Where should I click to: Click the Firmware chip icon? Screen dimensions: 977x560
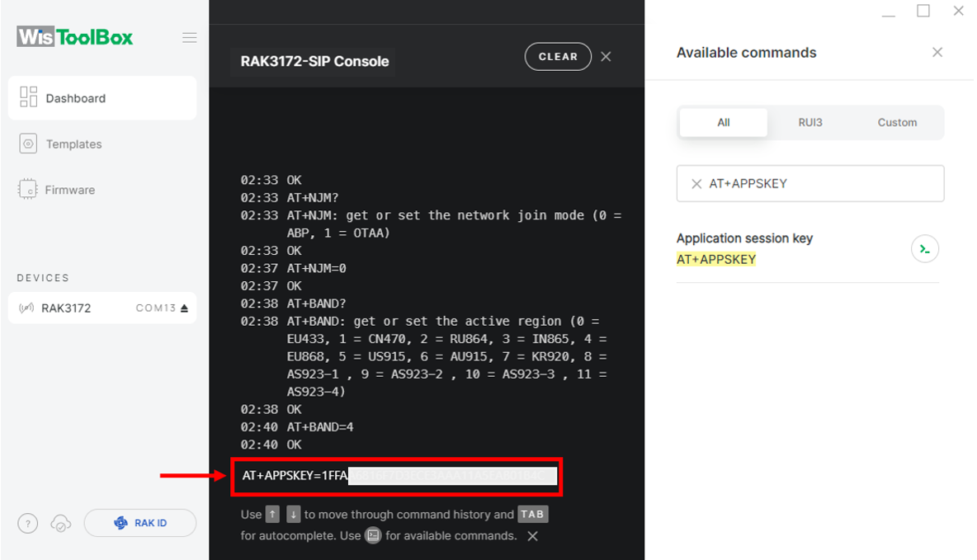click(x=27, y=190)
